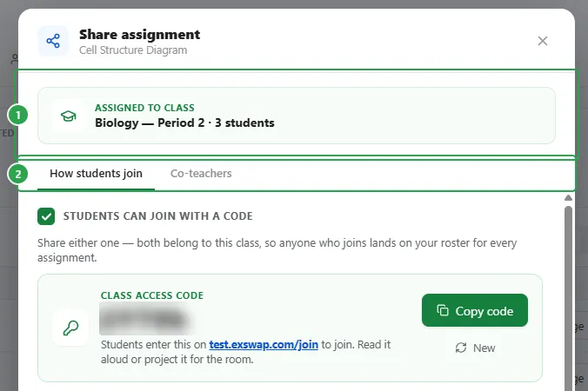Image resolution: width=588 pixels, height=391 pixels.
Task: Open the test.exswap.com/join link
Action: tap(264, 345)
